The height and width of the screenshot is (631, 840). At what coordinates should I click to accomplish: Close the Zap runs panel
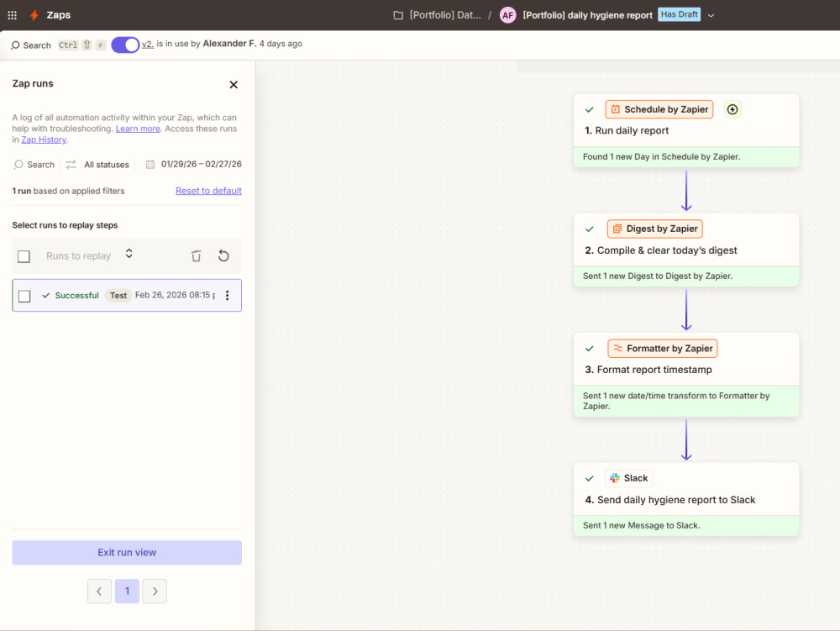pyautogui.click(x=234, y=85)
